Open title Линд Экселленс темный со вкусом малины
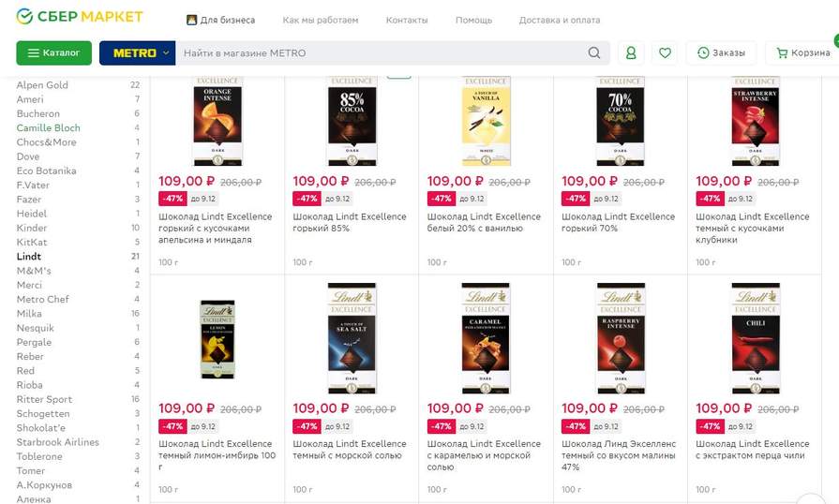Viewport: 839px width, 504px height. [619, 455]
